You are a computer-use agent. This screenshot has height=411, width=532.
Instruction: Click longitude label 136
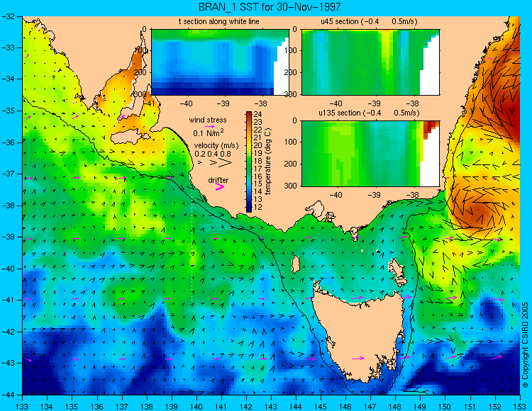pyautogui.click(x=97, y=406)
